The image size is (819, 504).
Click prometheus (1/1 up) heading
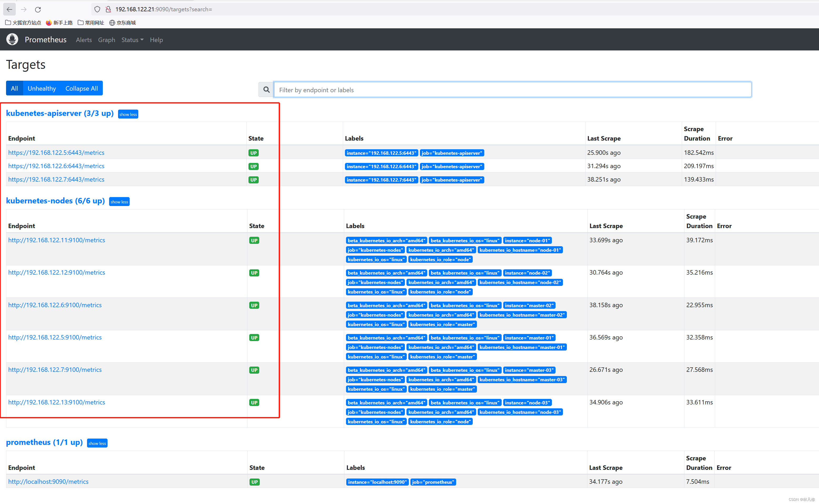pyautogui.click(x=44, y=442)
